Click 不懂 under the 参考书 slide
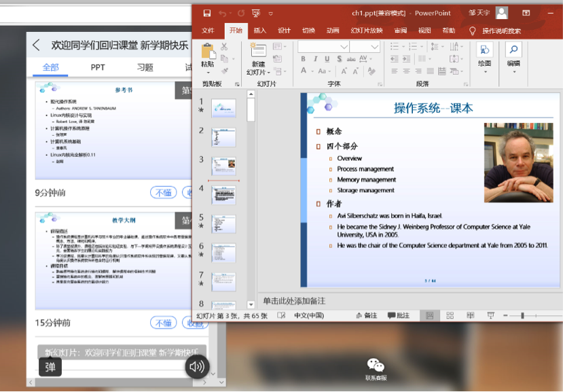 pyautogui.click(x=163, y=192)
